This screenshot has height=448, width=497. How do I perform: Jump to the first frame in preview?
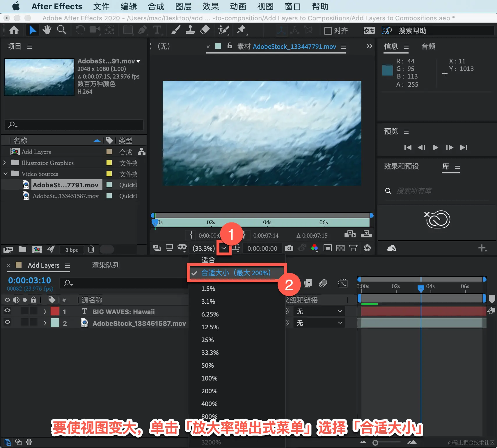coord(408,147)
